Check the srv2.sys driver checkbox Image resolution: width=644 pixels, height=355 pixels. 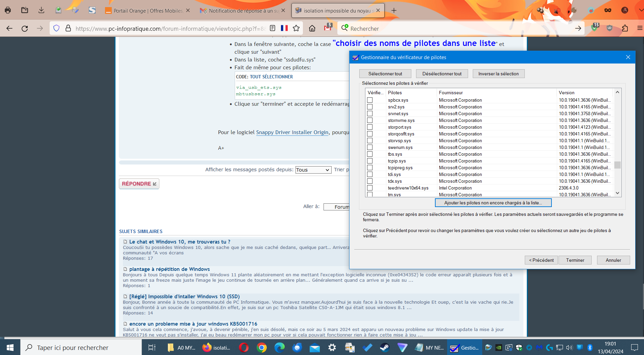[370, 107]
